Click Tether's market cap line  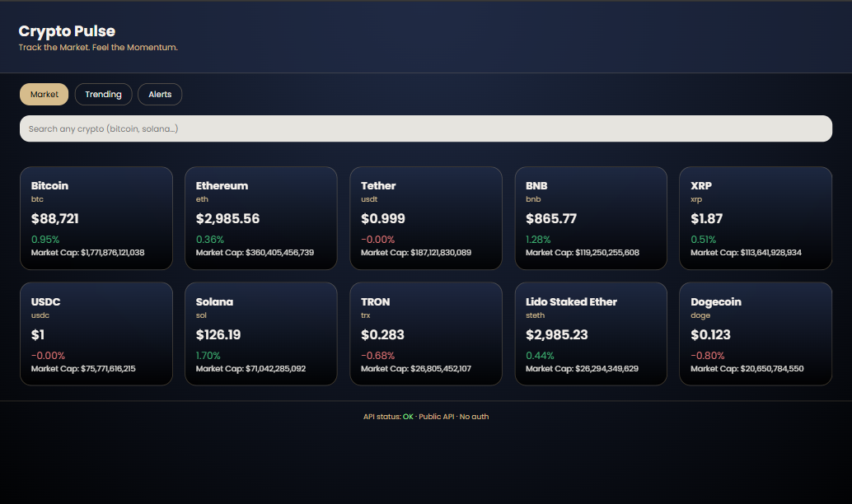415,253
